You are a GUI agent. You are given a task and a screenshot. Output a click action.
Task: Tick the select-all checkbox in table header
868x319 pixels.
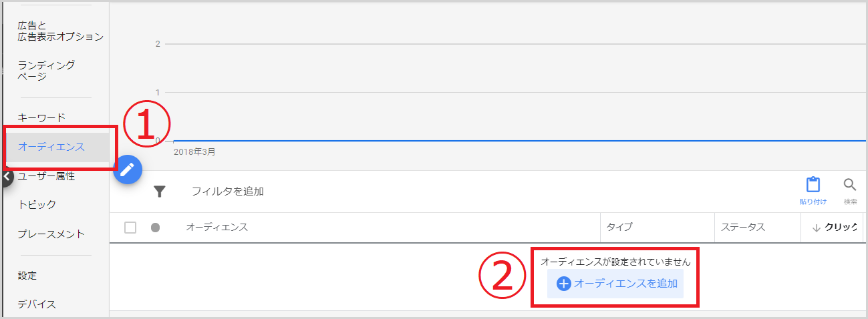pyautogui.click(x=130, y=228)
